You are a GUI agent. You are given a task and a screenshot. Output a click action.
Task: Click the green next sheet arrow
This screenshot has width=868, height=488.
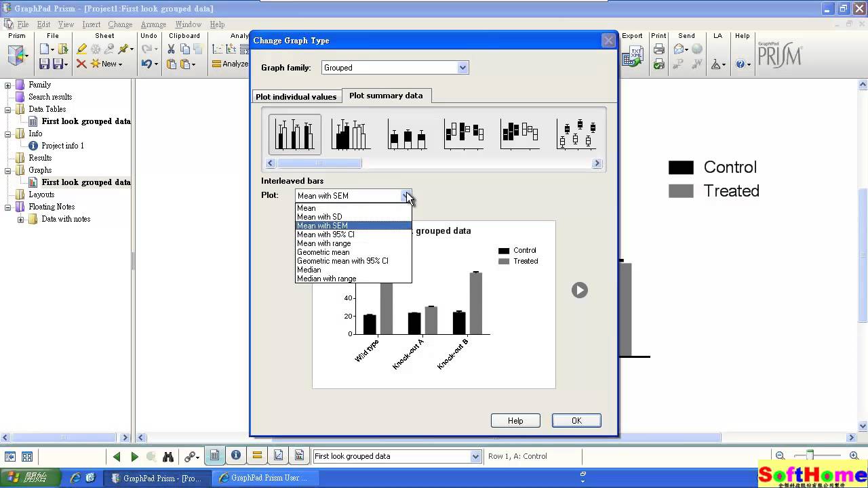coord(134,457)
